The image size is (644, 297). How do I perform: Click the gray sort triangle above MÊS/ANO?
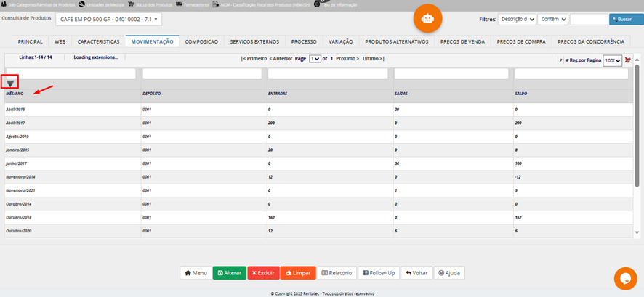pos(10,84)
